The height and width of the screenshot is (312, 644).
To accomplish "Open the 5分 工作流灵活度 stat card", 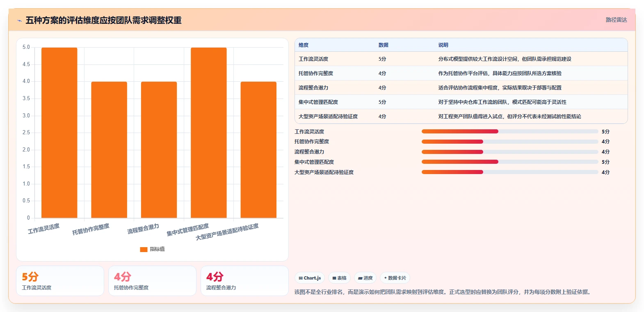I will click(60, 281).
